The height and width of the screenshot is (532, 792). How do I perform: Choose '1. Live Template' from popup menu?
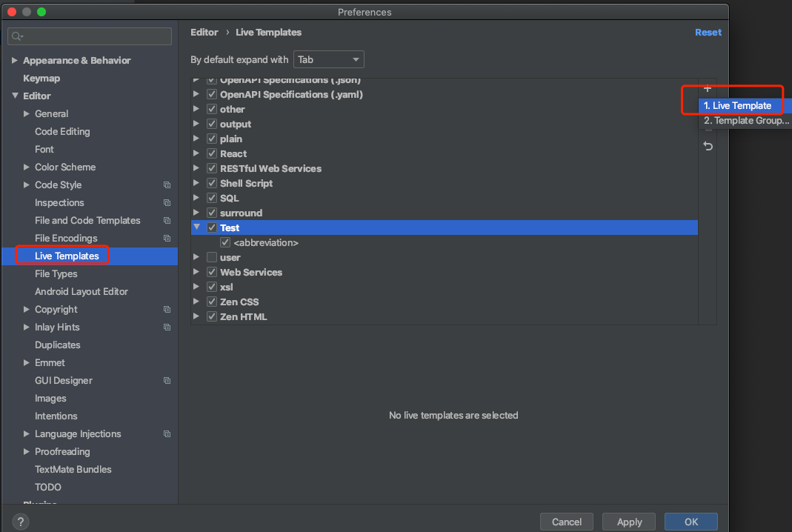[x=745, y=106]
